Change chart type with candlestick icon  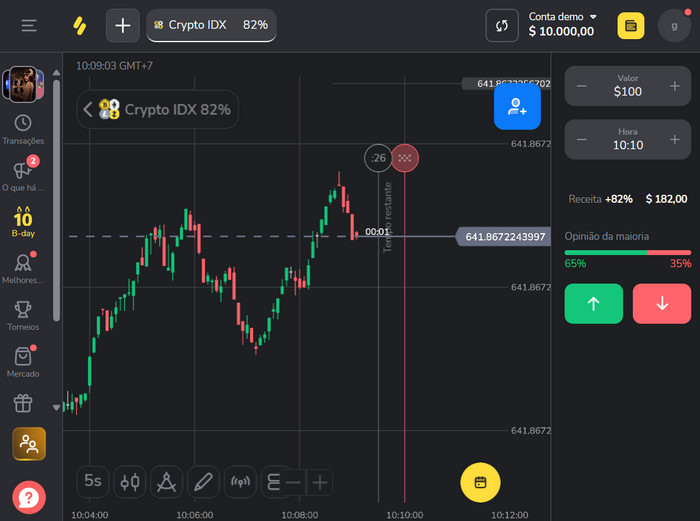pyautogui.click(x=130, y=481)
